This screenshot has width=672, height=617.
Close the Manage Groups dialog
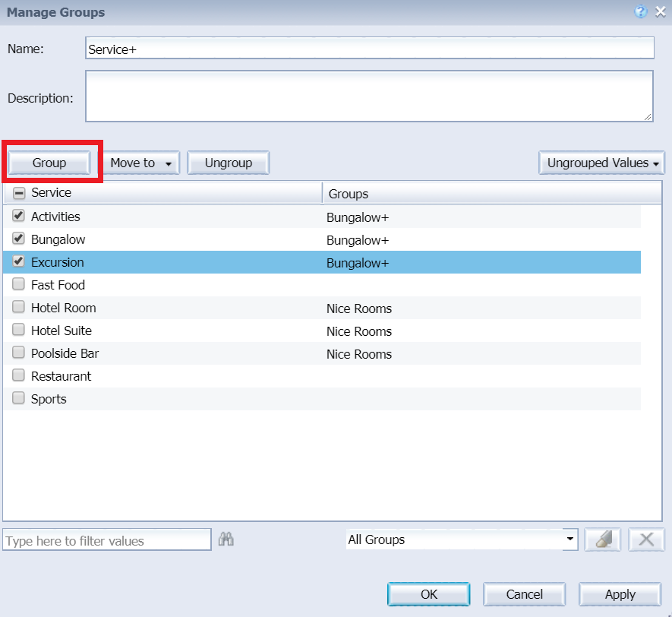click(x=660, y=11)
